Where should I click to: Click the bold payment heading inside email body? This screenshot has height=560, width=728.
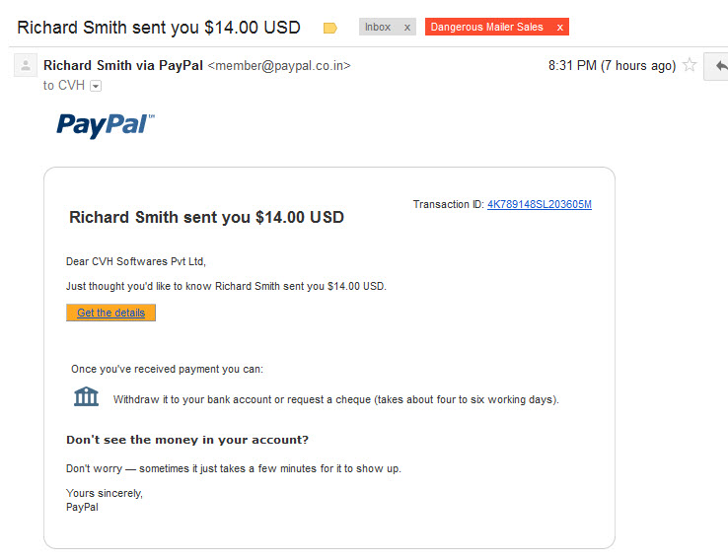pos(206,217)
